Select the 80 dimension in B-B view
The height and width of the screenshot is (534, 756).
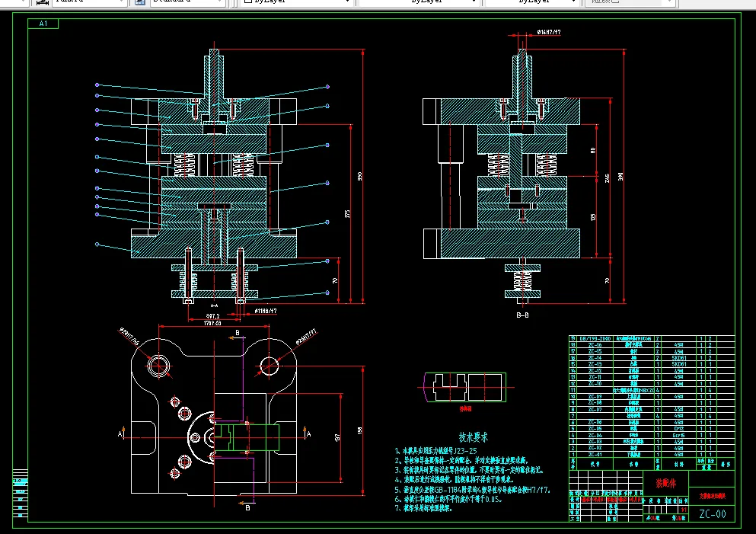pyautogui.click(x=593, y=151)
